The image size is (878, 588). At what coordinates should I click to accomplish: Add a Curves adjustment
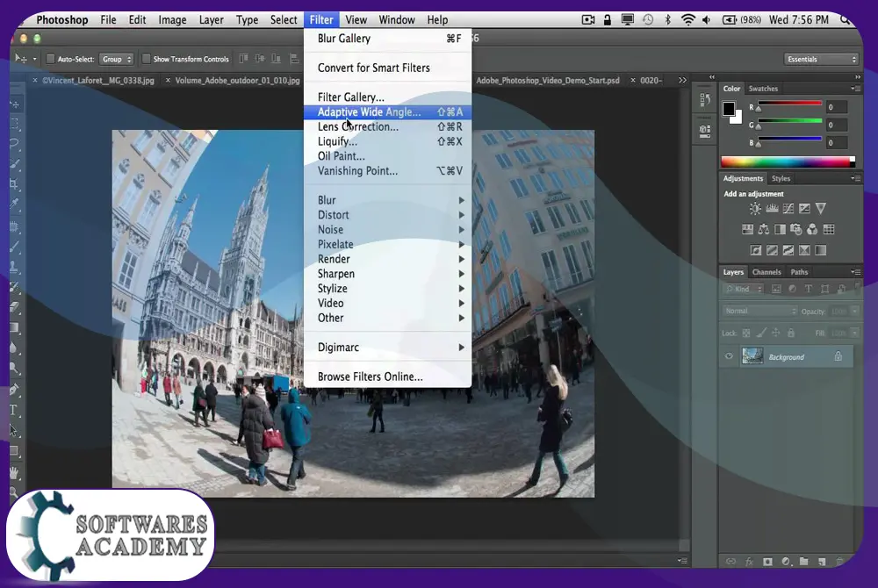click(x=788, y=209)
